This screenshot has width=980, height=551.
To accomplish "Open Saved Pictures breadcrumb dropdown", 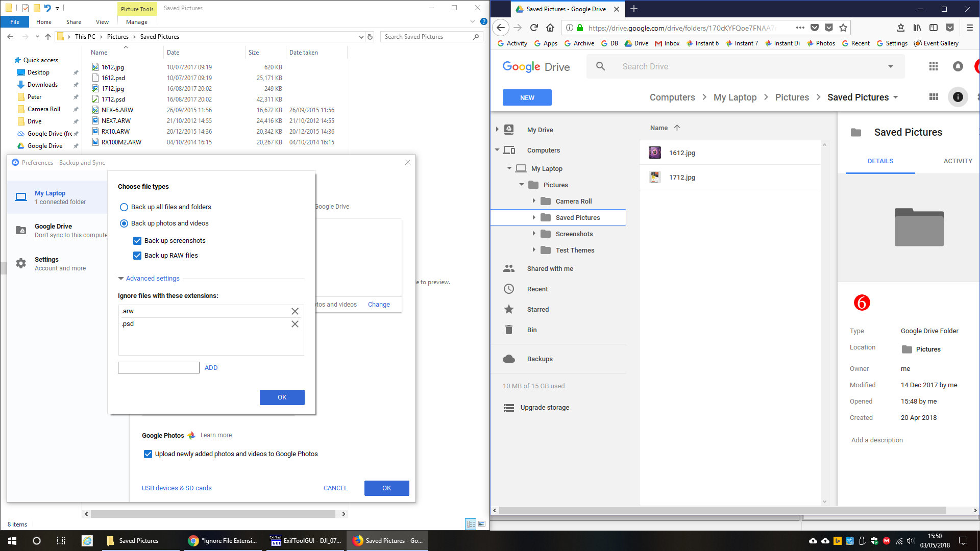I will coord(896,97).
